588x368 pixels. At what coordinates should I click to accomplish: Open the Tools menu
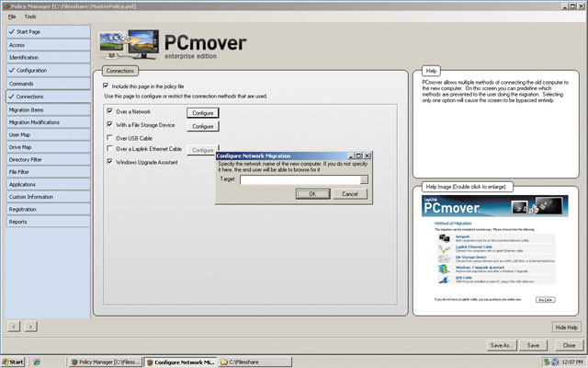[30, 17]
